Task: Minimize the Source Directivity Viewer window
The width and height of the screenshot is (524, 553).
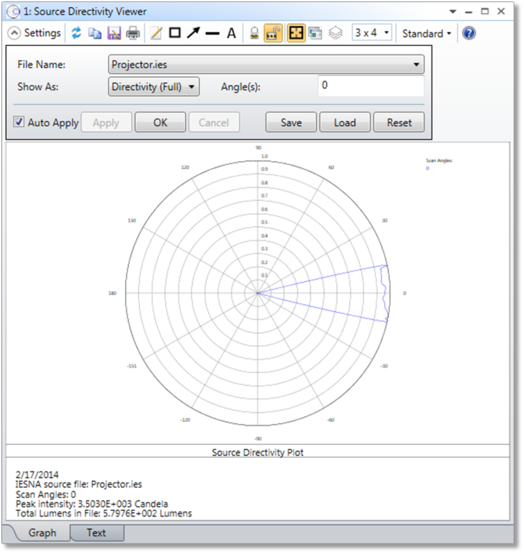Action: point(468,12)
